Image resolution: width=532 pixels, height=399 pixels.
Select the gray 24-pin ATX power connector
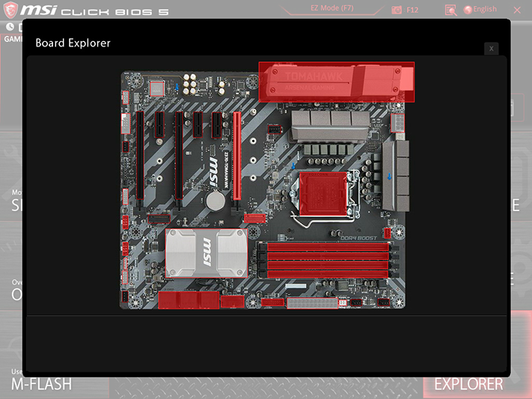click(x=313, y=303)
